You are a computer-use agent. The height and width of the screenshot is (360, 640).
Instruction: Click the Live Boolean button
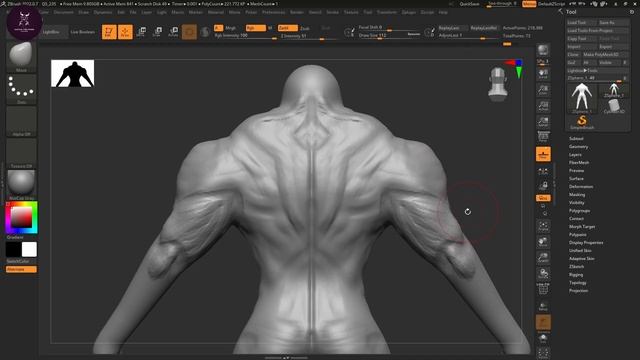[x=82, y=32]
